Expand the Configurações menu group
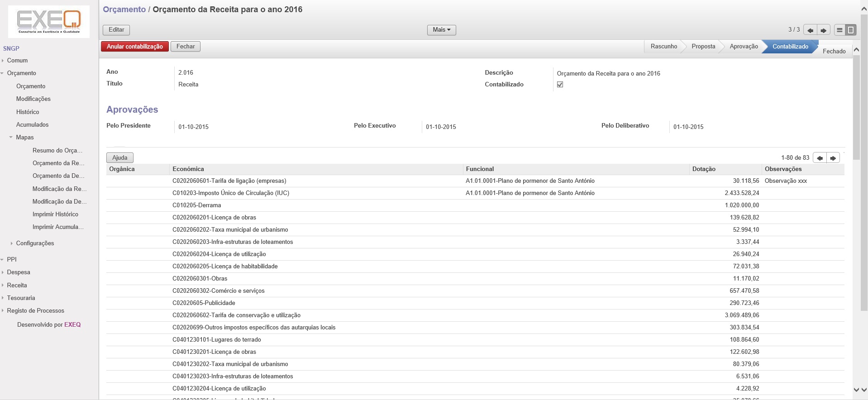868x400 pixels. tap(12, 243)
